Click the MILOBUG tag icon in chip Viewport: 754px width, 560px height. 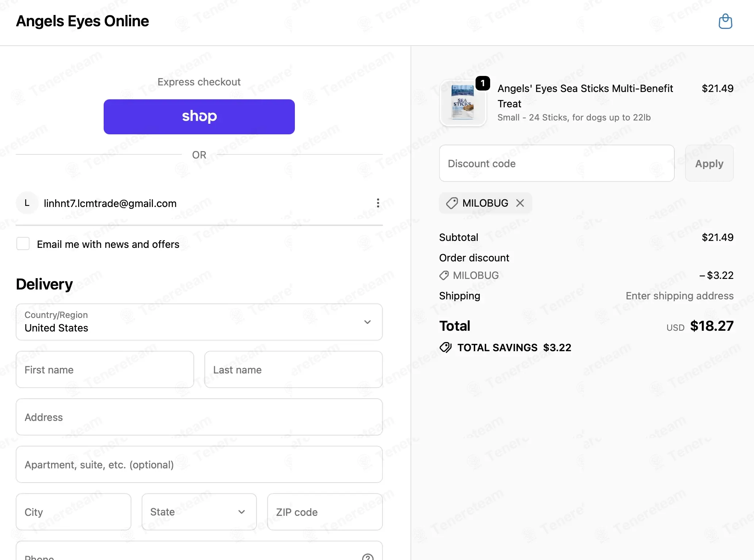[x=452, y=203]
